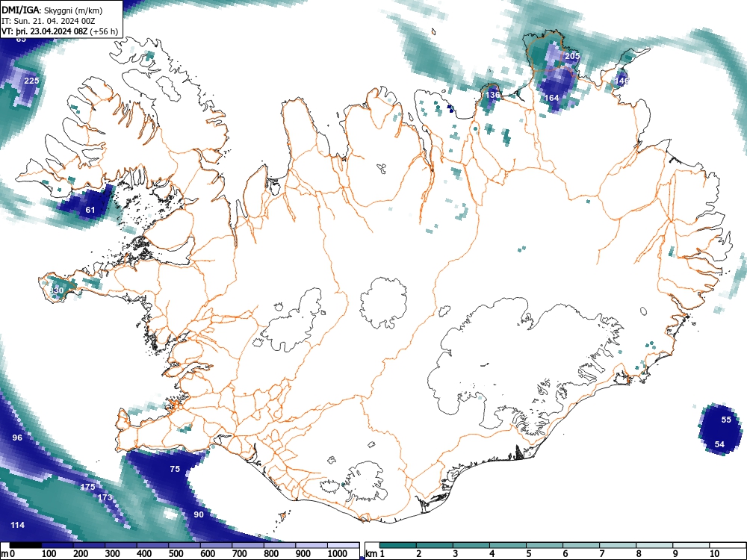The width and height of the screenshot is (747, 560).
Task: Select the dark blue 100–200 m legend swatch
Action: pyautogui.click(x=58, y=545)
